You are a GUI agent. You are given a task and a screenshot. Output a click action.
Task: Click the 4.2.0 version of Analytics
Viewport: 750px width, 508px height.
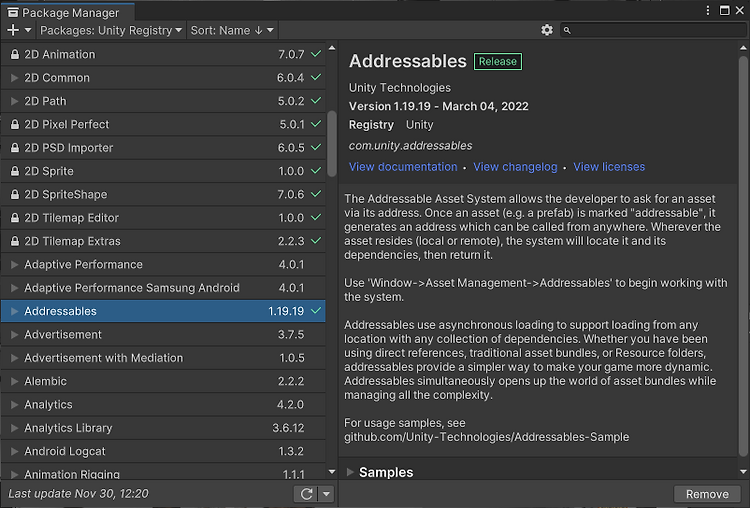290,405
